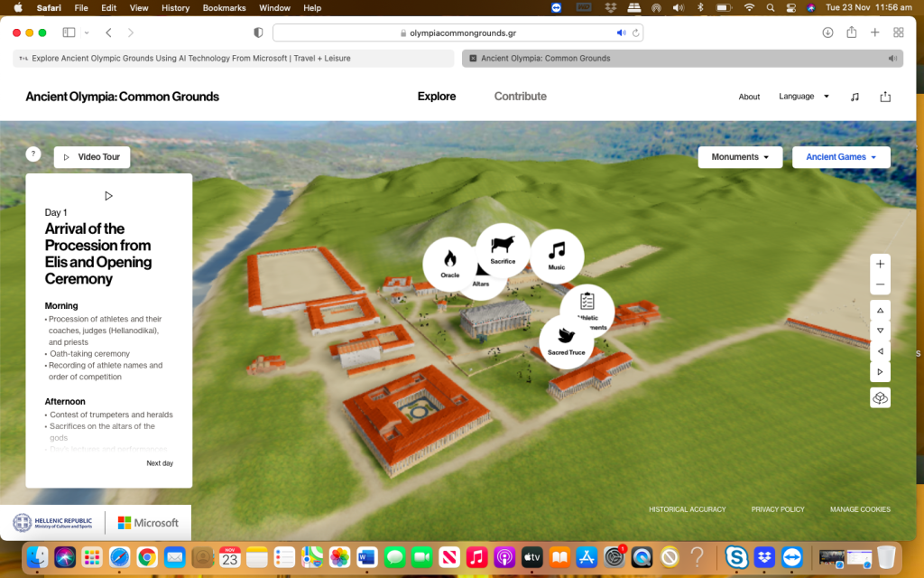Go back to previous page
924x578 pixels.
[x=108, y=33]
